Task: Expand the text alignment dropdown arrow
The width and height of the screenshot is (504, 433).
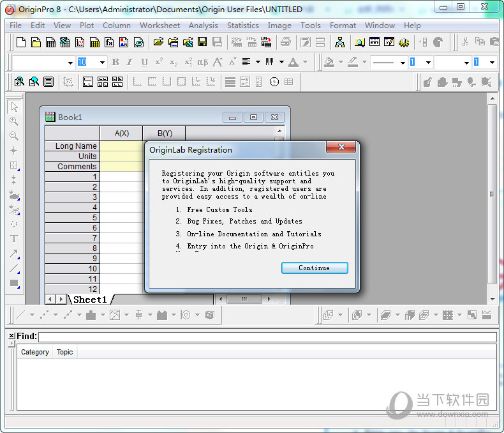Action: [258, 62]
